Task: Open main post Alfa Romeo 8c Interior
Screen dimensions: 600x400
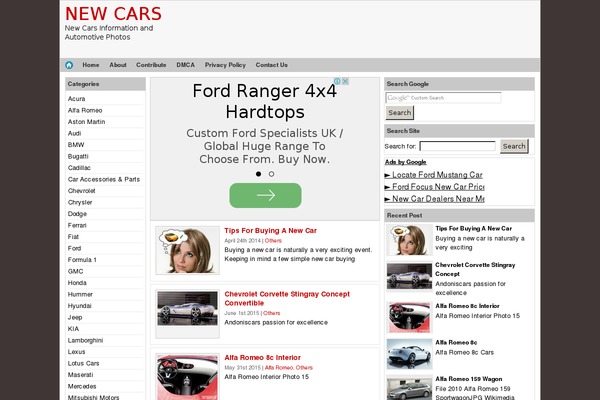Action: point(262,358)
